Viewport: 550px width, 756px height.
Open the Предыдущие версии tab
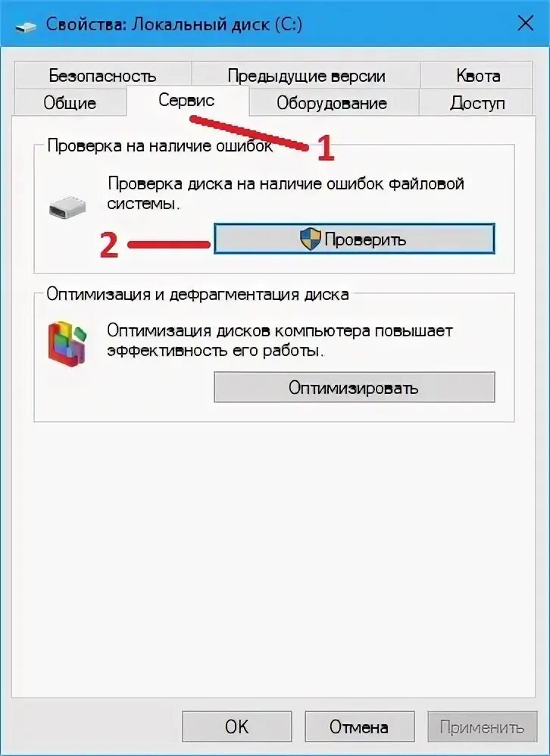[x=306, y=75]
